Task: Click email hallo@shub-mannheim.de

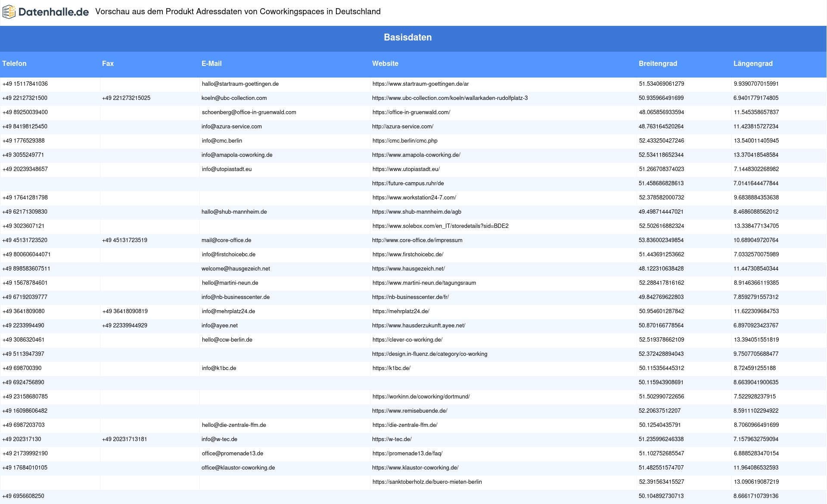Action: [x=234, y=212]
